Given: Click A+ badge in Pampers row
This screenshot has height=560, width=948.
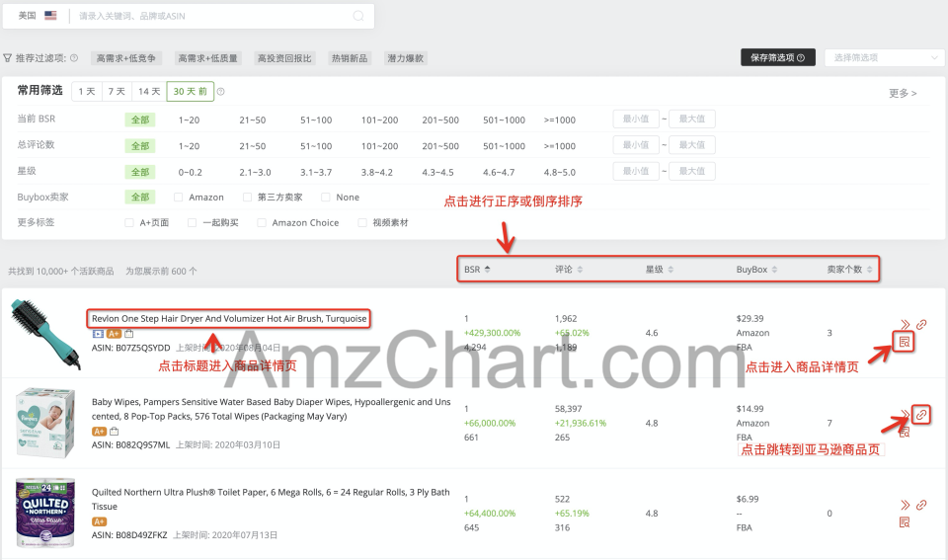Looking at the screenshot, I should pos(99,432).
